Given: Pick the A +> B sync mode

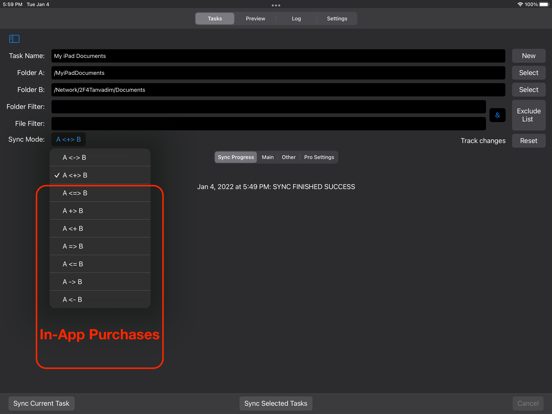Looking at the screenshot, I should tap(100, 211).
